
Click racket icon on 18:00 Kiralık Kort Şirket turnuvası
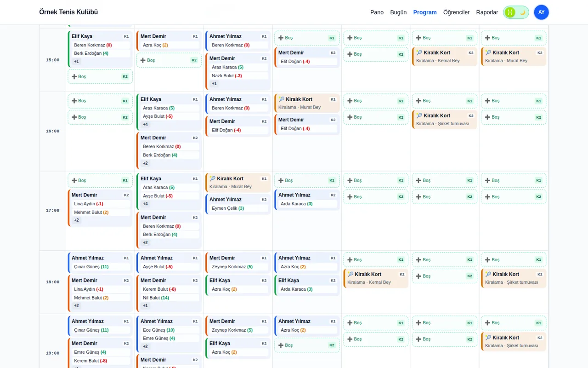(488, 274)
